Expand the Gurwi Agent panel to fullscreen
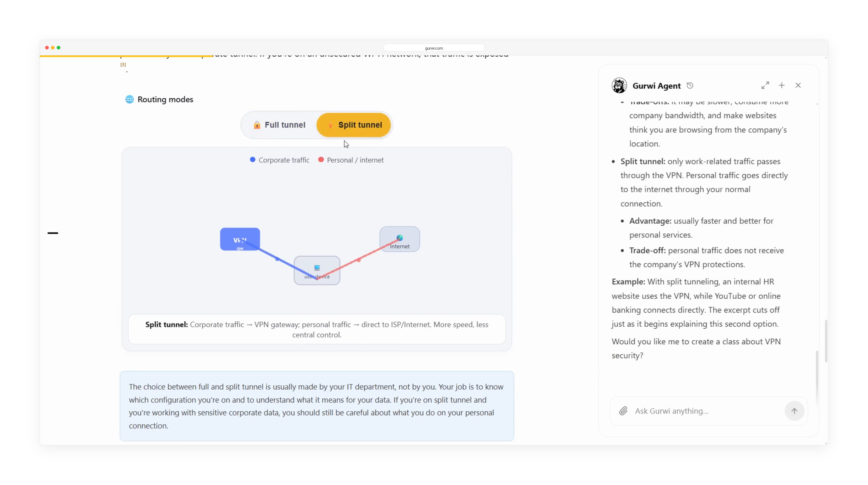This screenshot has width=868, height=485. click(765, 85)
